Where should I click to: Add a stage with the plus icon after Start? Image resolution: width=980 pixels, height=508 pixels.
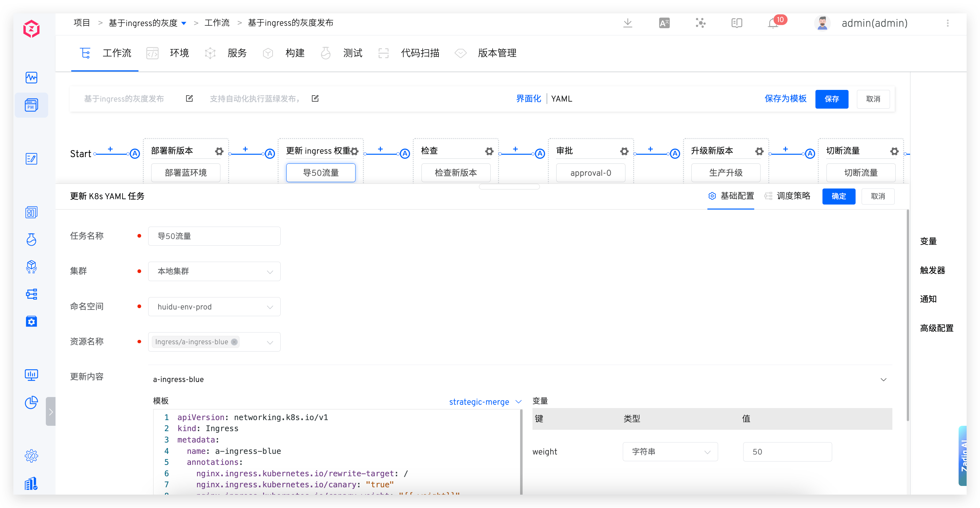(110, 149)
